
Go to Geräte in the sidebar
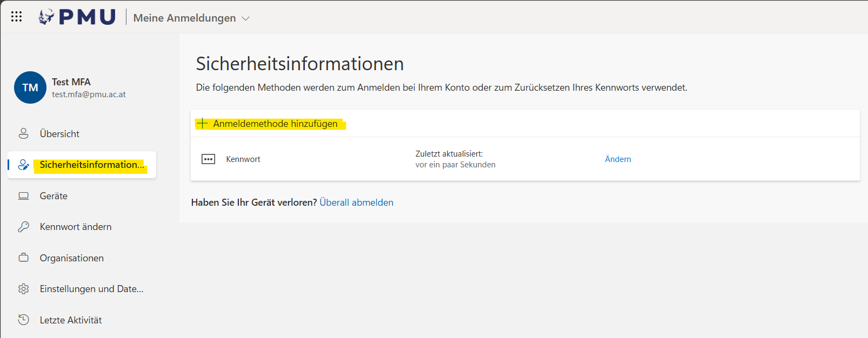(x=54, y=196)
